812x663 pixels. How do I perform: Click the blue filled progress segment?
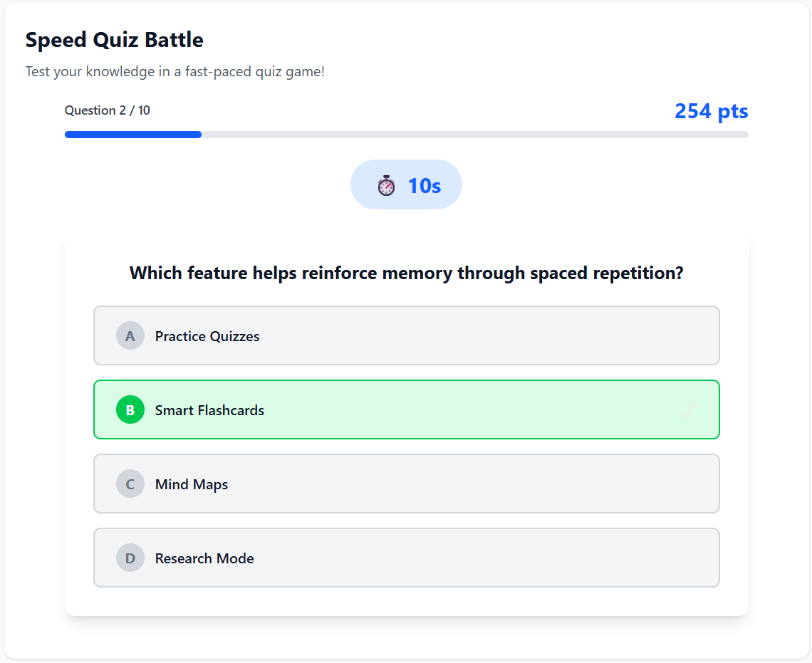point(132,134)
